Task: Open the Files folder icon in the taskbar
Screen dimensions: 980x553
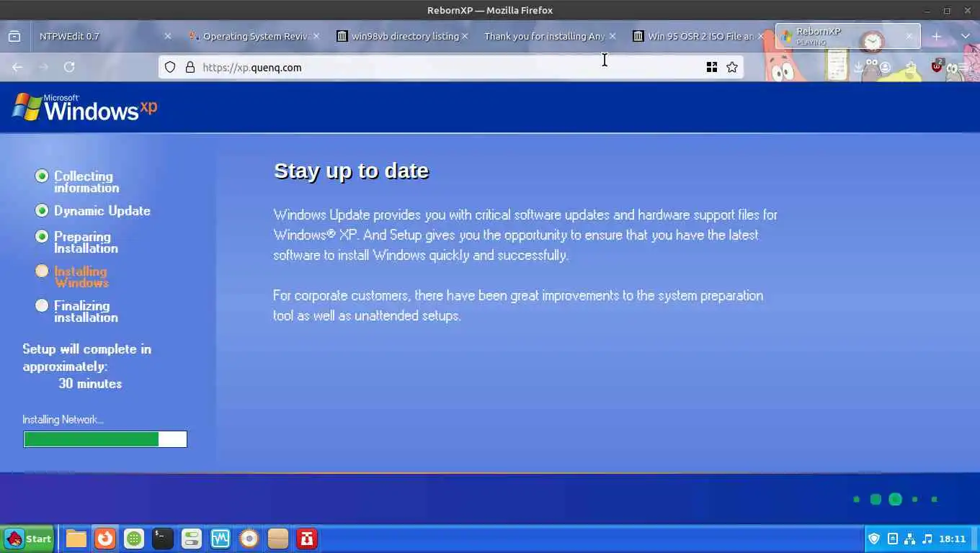Action: tap(76, 539)
